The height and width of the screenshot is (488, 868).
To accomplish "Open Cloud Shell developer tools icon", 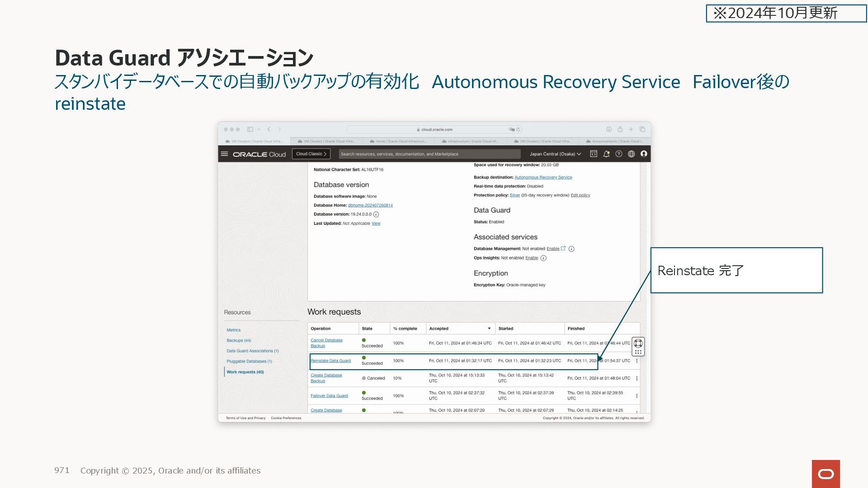I will click(x=594, y=154).
